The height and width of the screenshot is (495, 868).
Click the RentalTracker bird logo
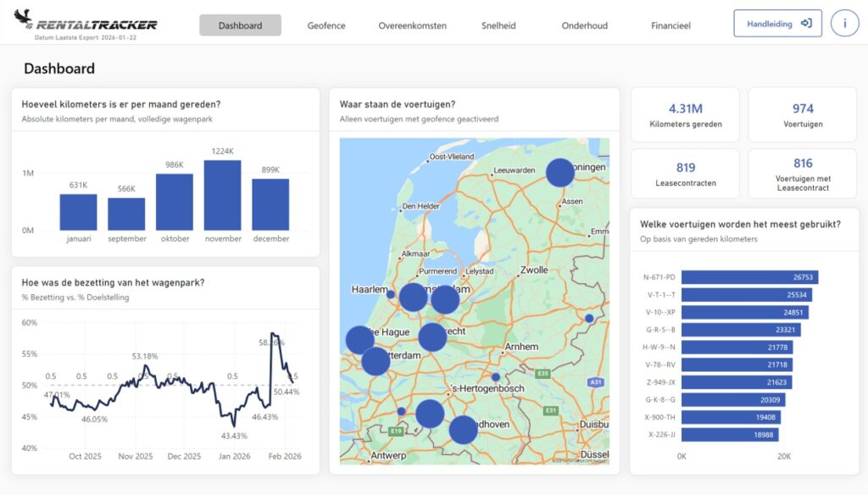point(23,18)
